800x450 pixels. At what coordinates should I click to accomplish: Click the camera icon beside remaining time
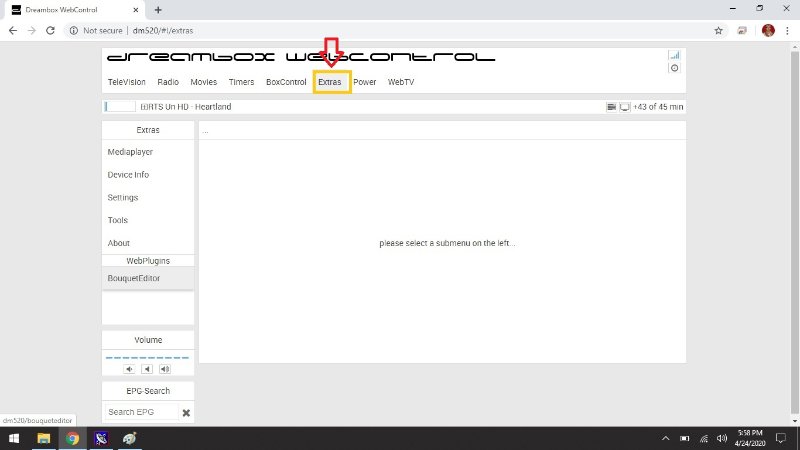pos(611,106)
